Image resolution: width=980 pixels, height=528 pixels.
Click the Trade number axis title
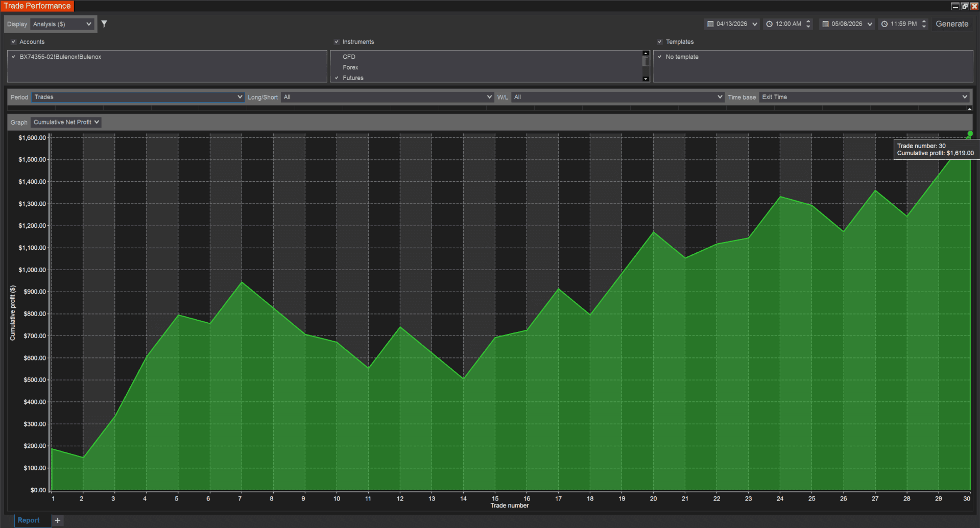pos(510,506)
